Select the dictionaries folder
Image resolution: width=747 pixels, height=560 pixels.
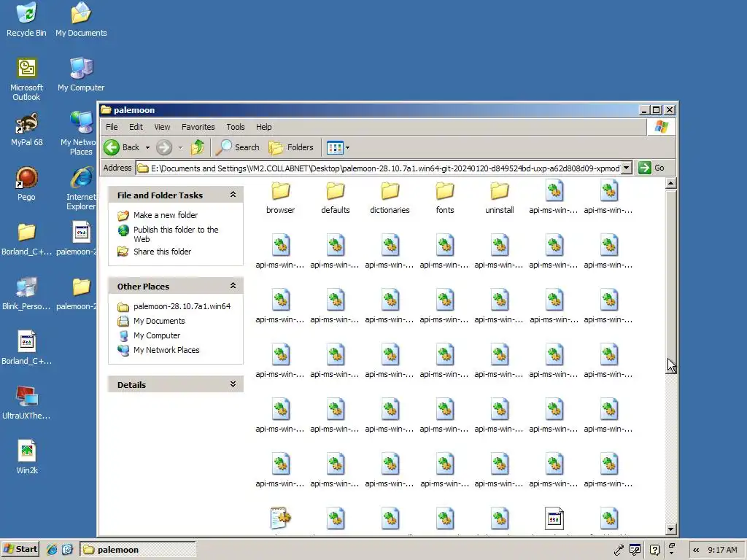pos(390,198)
